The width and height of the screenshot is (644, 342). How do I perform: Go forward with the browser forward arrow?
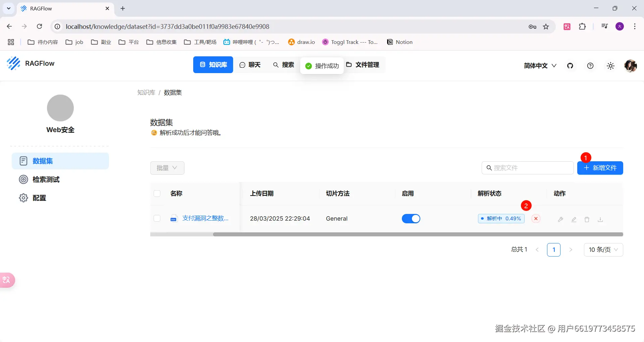click(x=24, y=26)
